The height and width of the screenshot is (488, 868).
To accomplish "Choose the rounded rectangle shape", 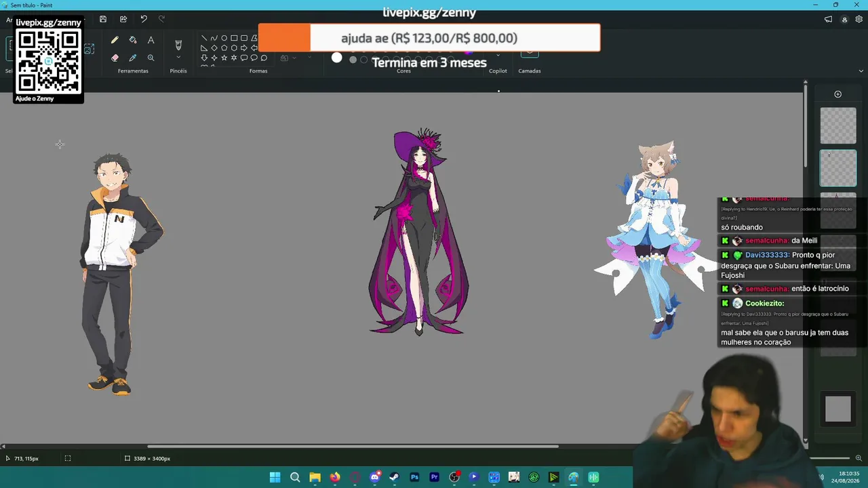I will coord(244,38).
